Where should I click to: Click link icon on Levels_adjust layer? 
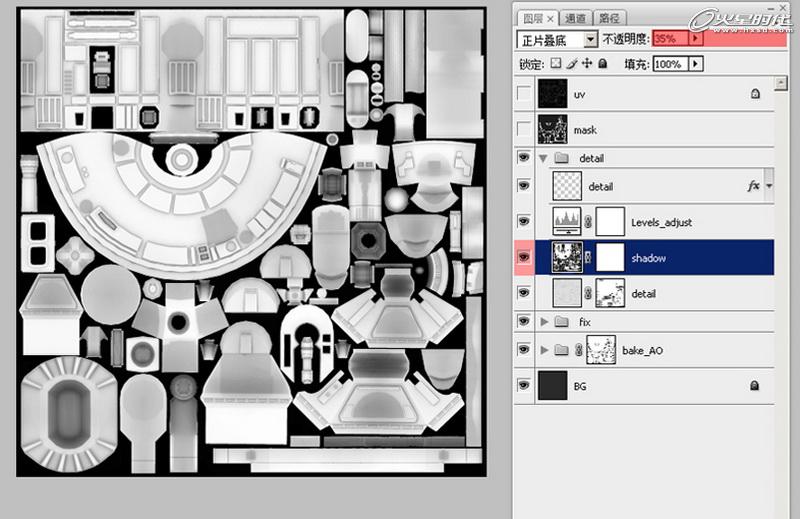(588, 221)
